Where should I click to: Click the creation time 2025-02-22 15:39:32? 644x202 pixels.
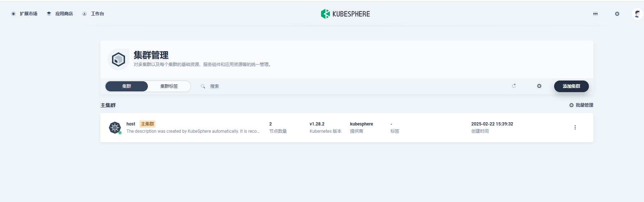[x=492, y=124]
